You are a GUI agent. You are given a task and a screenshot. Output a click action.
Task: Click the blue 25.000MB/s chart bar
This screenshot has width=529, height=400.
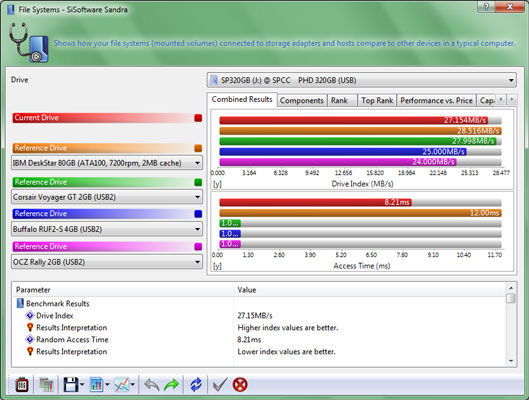coord(343,151)
